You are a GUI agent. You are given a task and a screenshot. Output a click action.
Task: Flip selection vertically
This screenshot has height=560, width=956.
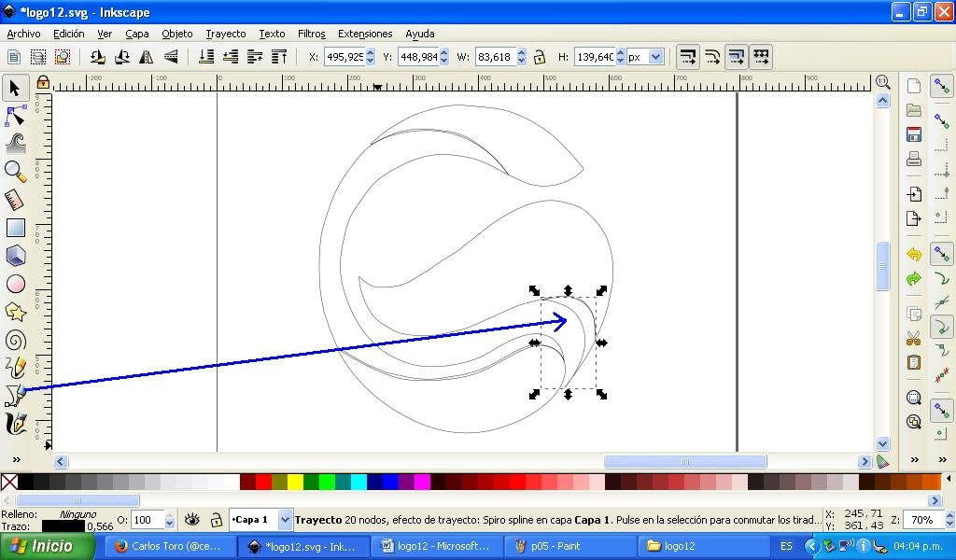171,57
